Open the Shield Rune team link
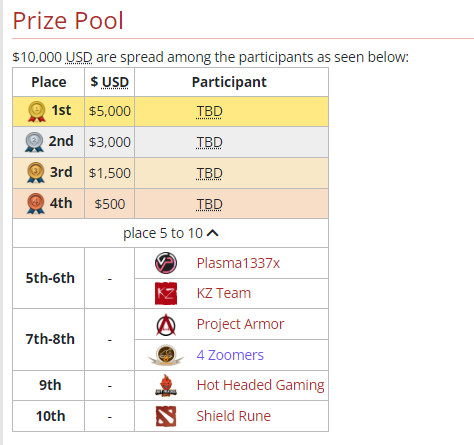The image size is (474, 445). [234, 416]
